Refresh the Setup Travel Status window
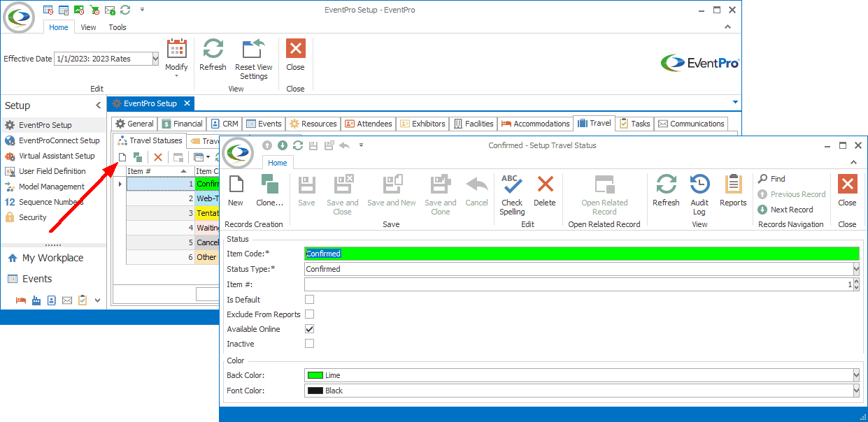Image resolution: width=868 pixels, height=422 pixels. [x=666, y=191]
